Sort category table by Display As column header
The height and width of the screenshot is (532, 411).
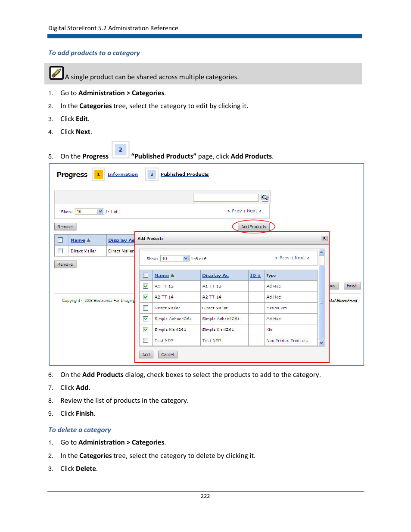(x=121, y=240)
